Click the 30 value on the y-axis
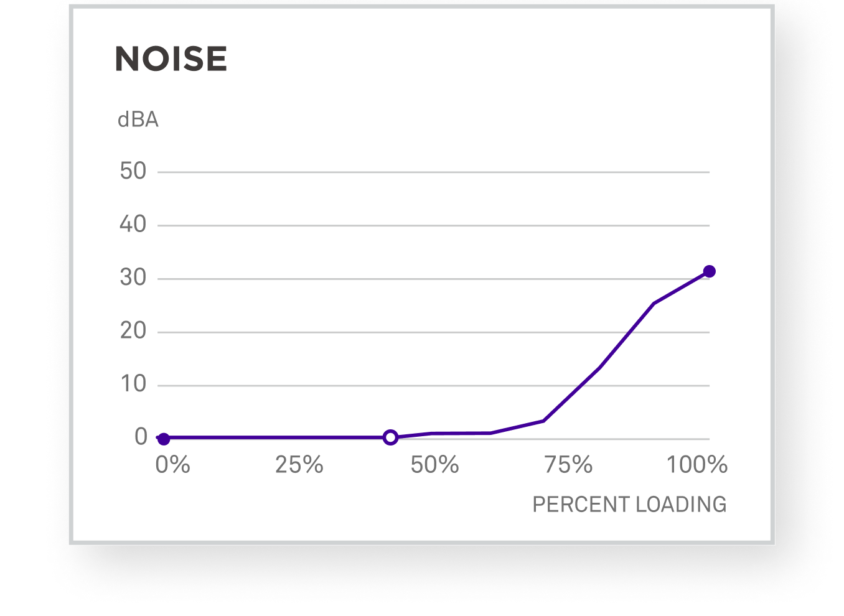The image size is (844, 616). (133, 278)
